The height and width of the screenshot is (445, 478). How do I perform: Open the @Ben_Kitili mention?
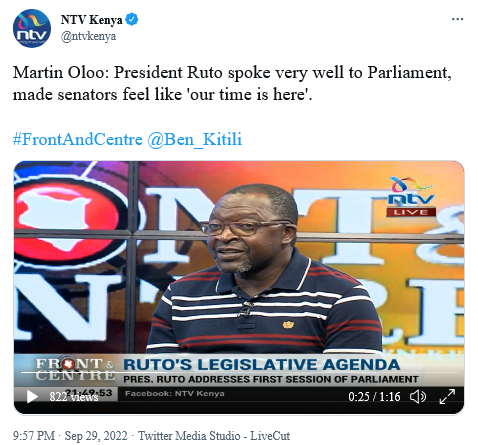tap(194, 139)
